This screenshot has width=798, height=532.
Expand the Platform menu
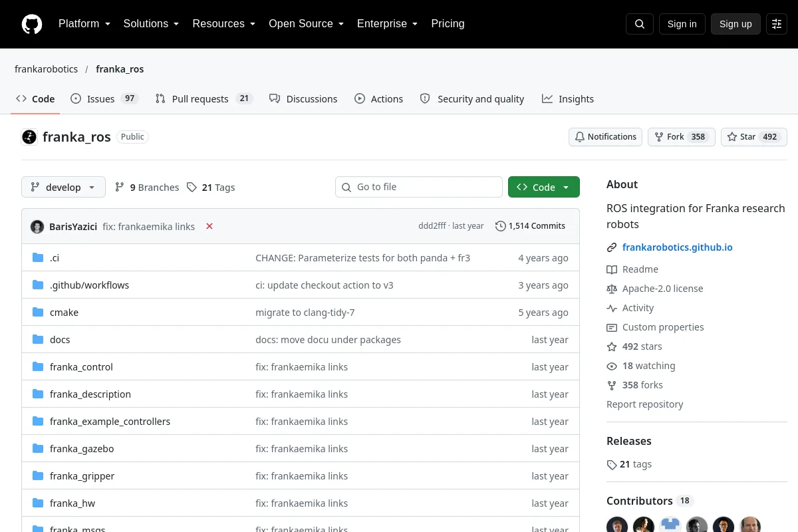[84, 24]
